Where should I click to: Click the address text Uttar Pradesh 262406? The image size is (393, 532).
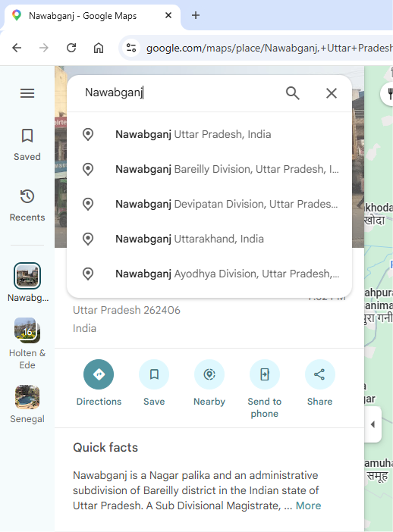click(127, 310)
